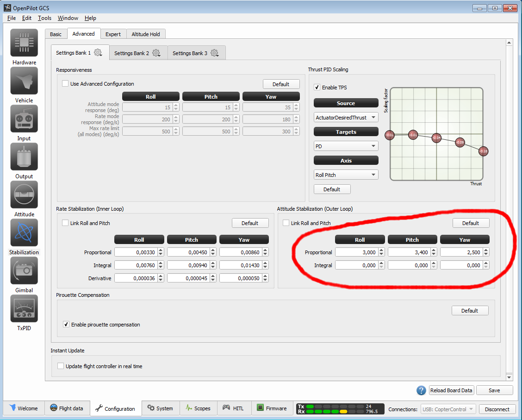Open the Tools menu
This screenshot has height=420, width=522.
tap(44, 18)
